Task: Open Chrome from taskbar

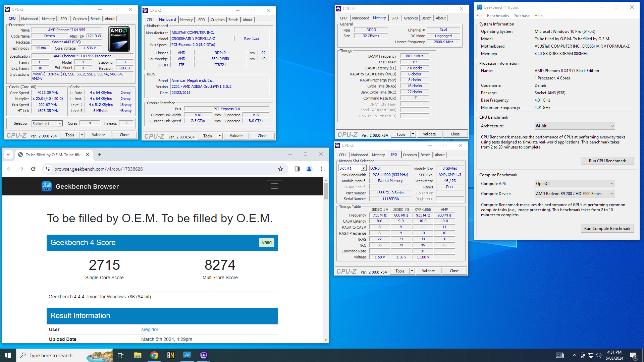Action: coord(154,355)
